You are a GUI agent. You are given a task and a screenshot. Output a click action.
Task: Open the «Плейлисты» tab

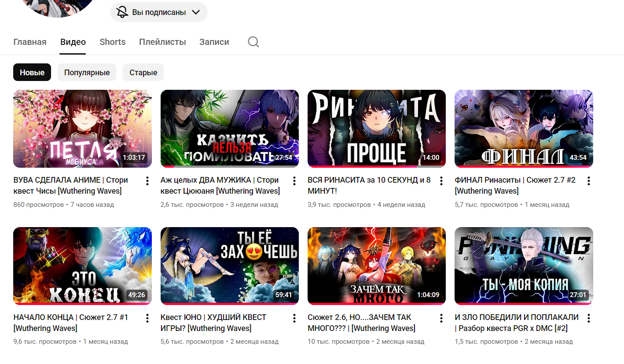click(x=162, y=42)
